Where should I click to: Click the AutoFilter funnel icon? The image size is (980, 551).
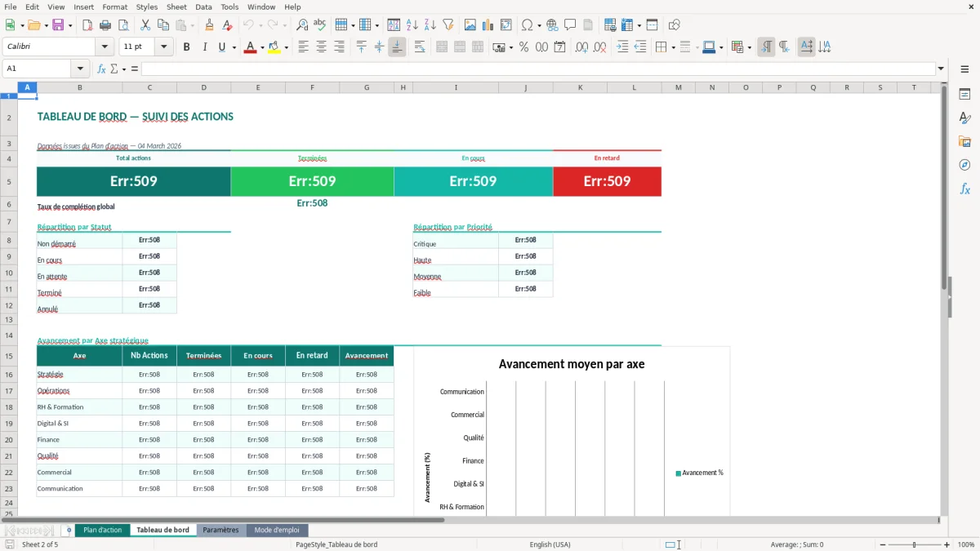pyautogui.click(x=448, y=25)
